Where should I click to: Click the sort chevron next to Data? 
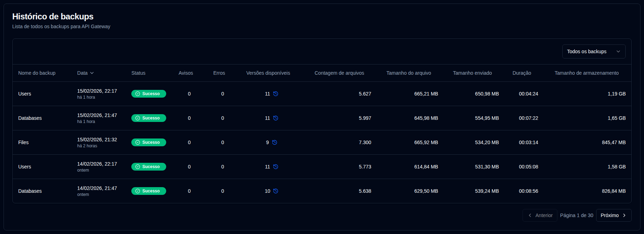click(x=92, y=73)
